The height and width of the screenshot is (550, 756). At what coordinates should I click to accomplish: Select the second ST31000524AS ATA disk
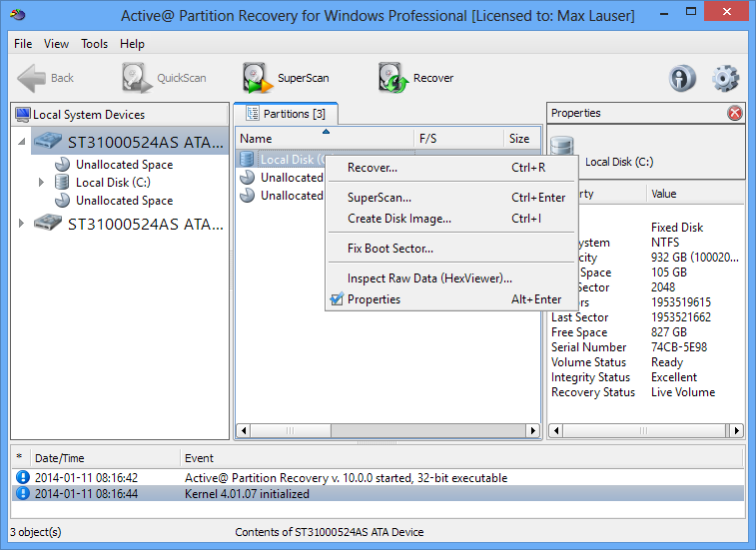pos(128,225)
